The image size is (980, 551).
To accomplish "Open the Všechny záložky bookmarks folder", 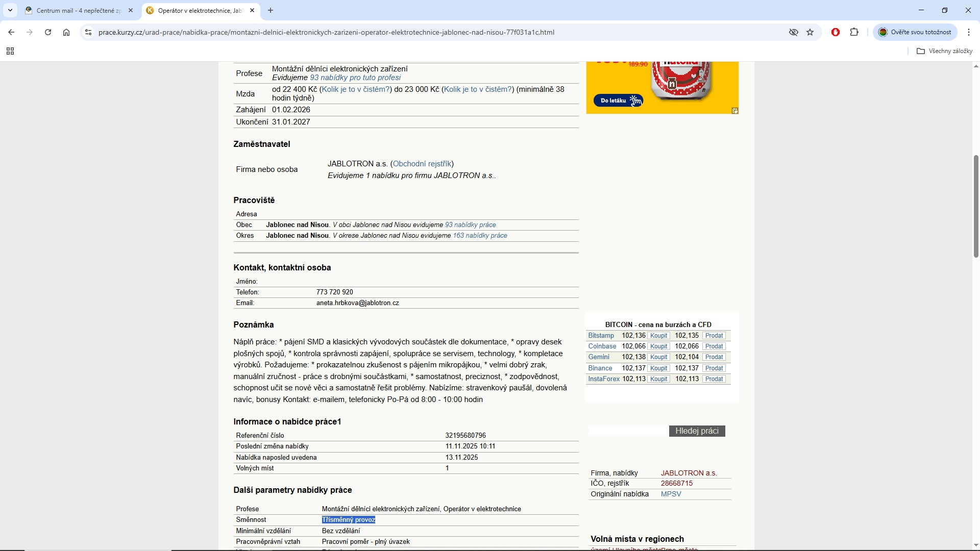I will click(945, 51).
